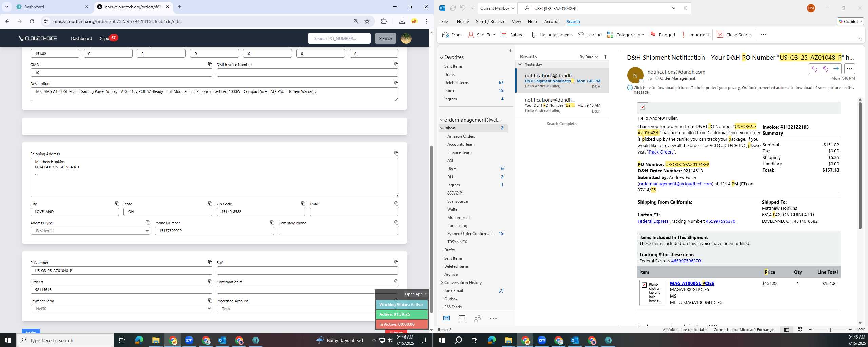Image resolution: width=868 pixels, height=347 pixels.
Task: Collapse the Favorites folder group
Action: [x=442, y=57]
